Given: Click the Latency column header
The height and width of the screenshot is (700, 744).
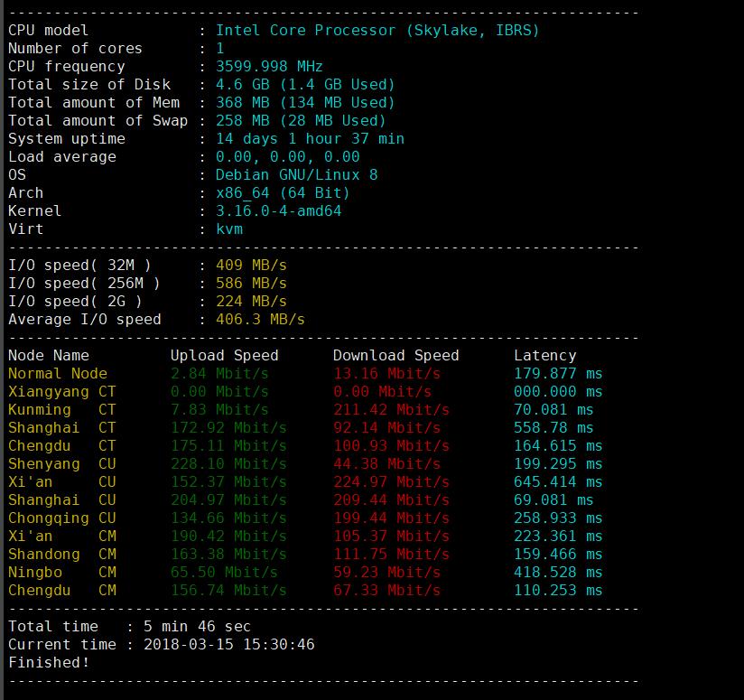Looking at the screenshot, I should tap(544, 355).
